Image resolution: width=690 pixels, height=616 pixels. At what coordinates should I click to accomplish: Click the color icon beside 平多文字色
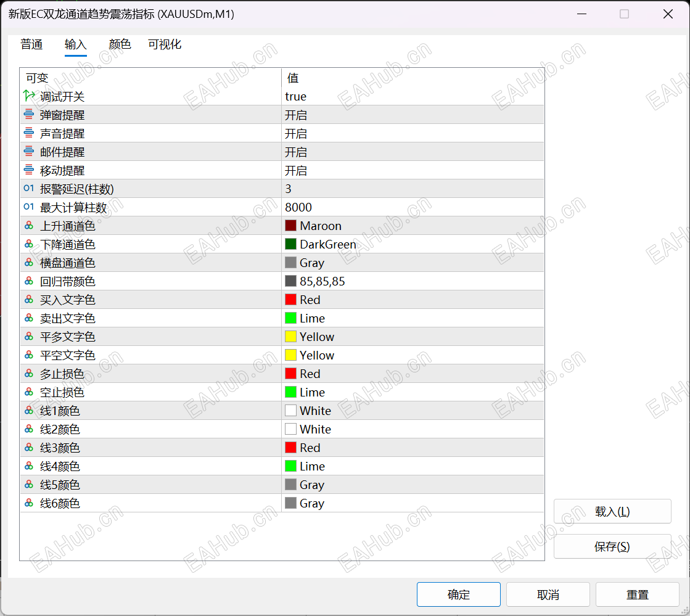[28, 336]
